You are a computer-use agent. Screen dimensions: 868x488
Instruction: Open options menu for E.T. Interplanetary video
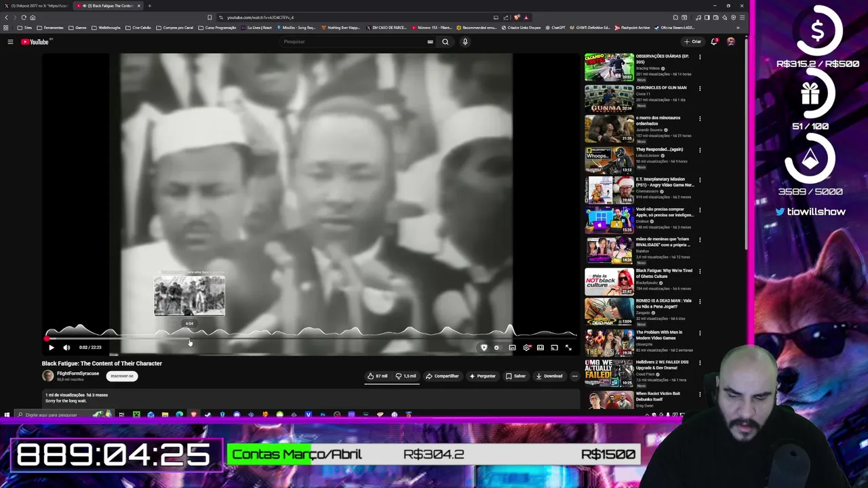(700, 180)
